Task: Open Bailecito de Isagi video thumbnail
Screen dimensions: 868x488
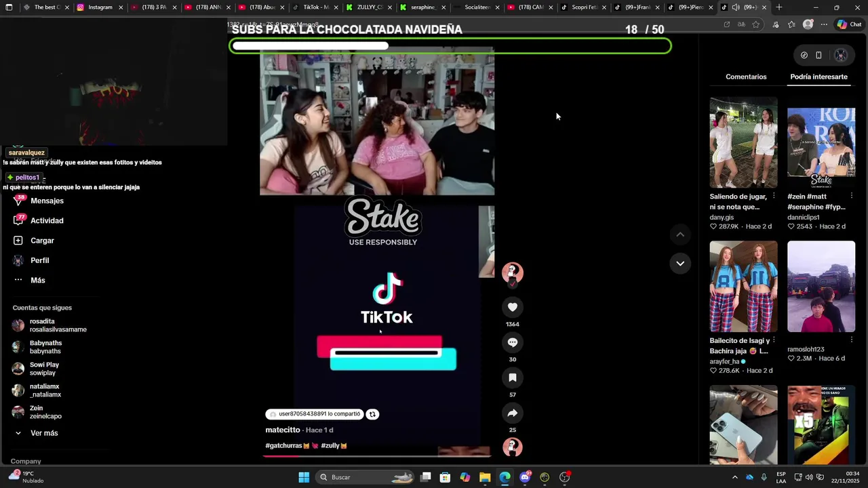Action: click(743, 287)
